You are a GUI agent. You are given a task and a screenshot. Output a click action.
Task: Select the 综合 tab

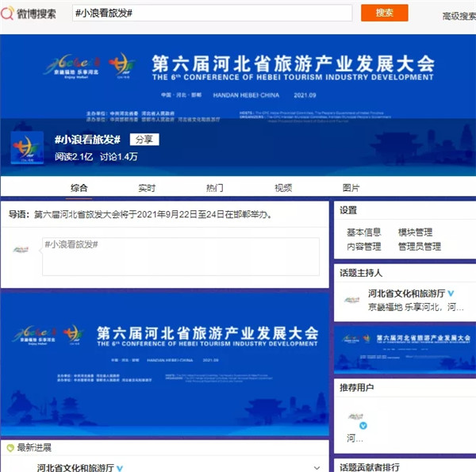click(x=79, y=188)
